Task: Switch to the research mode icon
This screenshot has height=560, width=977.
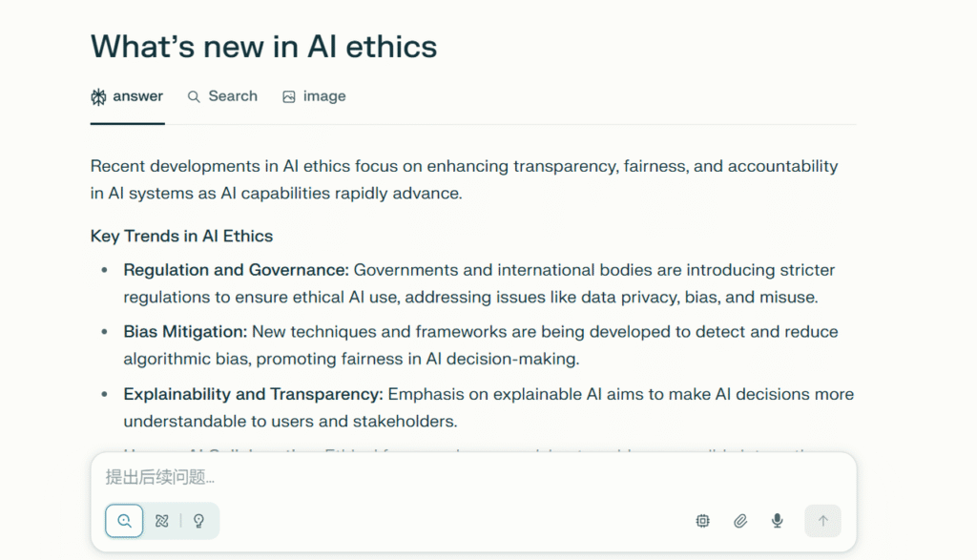Action: pyautogui.click(x=161, y=521)
